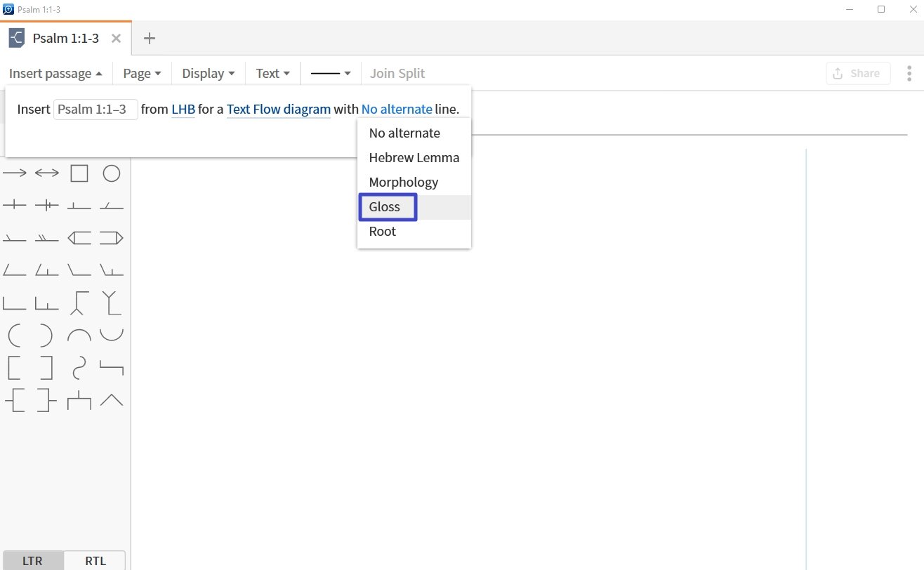Select the single right arrow shape

[x=15, y=173]
